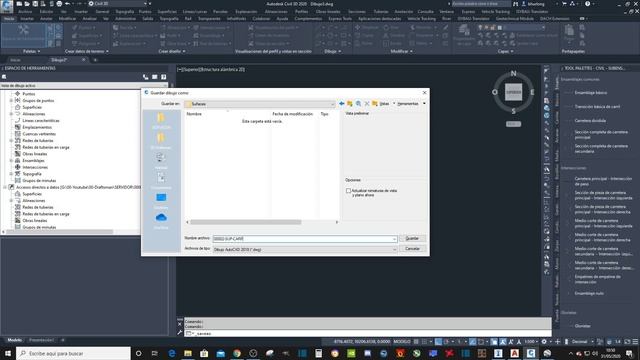The width and height of the screenshot is (640, 360).
Task: Click the Windows search box
Action: pos(73,353)
